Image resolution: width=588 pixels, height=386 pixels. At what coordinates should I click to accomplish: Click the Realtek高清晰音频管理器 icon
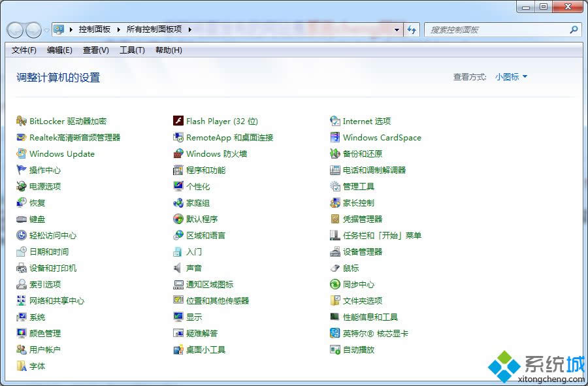(x=22, y=138)
